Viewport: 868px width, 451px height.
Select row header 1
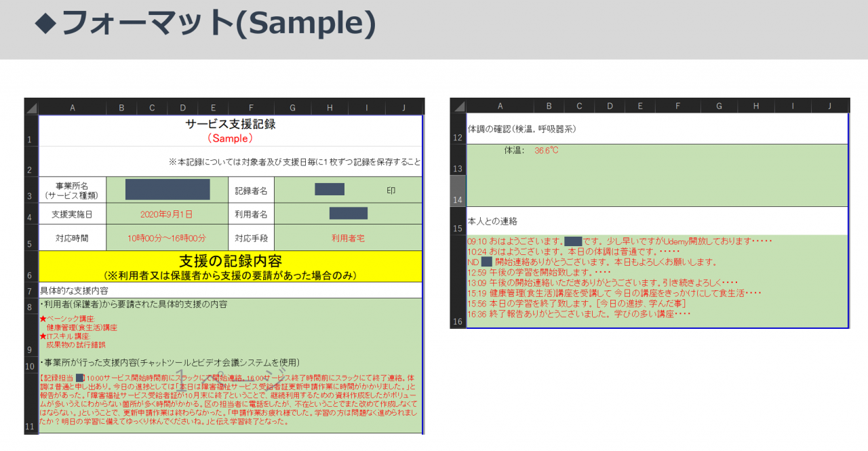pyautogui.click(x=31, y=130)
